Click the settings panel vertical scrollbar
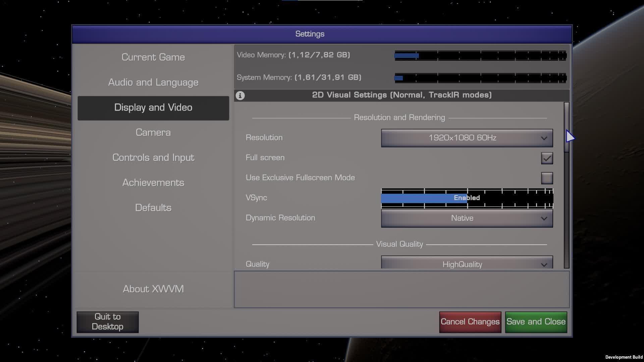Viewport: 644px width, 362px height. [x=567, y=185]
